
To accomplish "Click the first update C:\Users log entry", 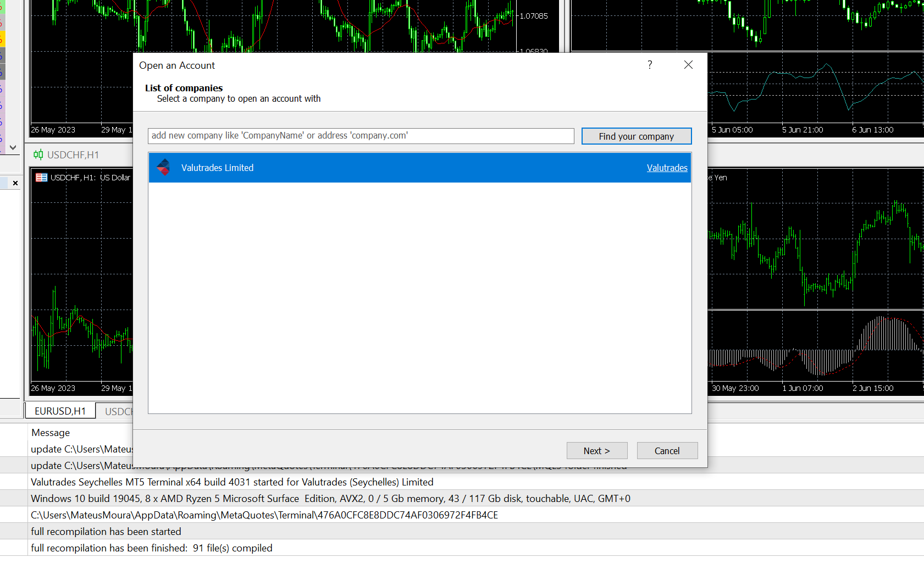I will point(82,449).
